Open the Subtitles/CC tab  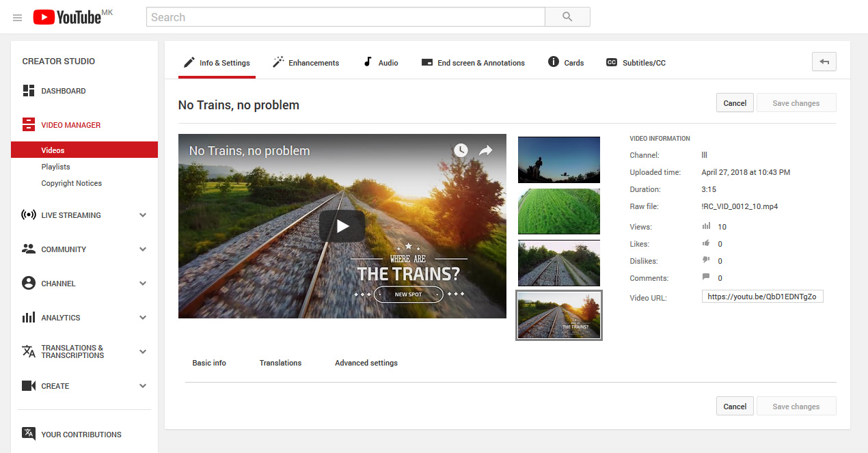[636, 63]
